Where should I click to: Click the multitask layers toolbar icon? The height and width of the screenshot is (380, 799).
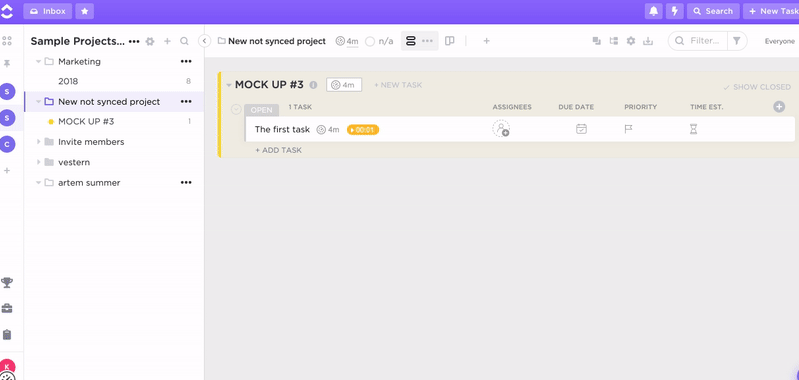[x=597, y=41]
